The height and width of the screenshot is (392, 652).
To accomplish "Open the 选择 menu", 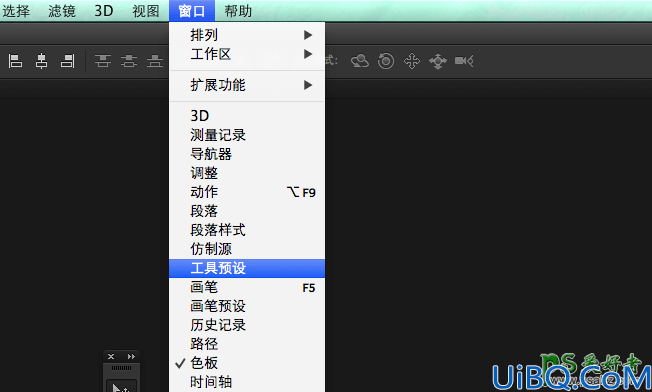I will pyautogui.click(x=16, y=11).
